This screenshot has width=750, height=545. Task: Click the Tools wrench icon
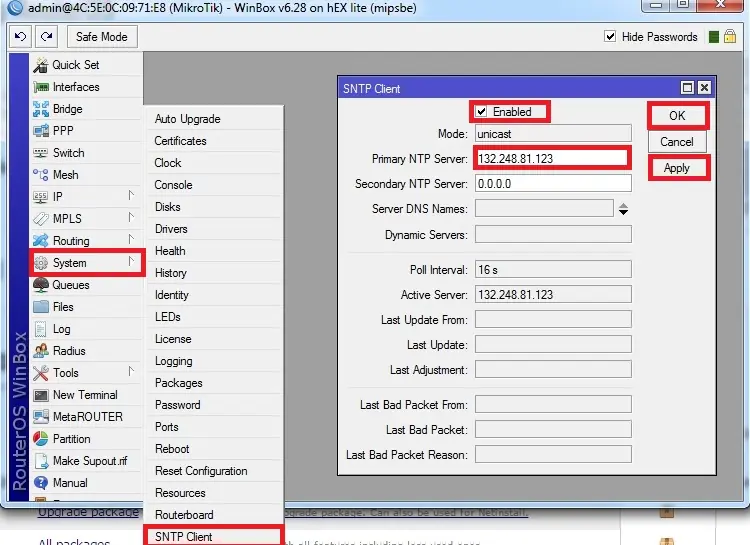point(41,373)
